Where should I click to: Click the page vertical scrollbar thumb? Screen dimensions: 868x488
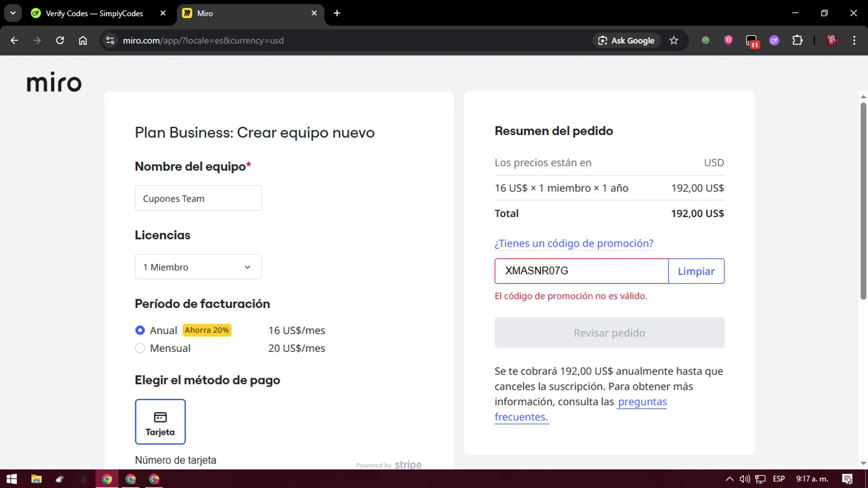863,200
